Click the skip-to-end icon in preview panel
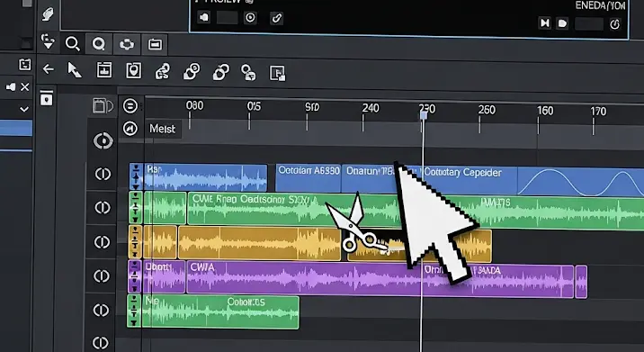Viewport: 644px width, 352px height. [544, 23]
